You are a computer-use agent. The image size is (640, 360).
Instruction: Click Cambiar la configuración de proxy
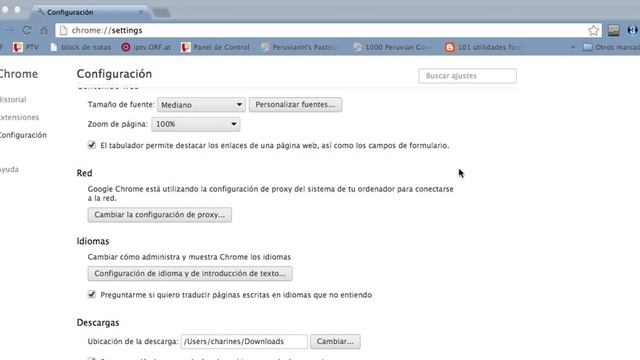click(160, 215)
